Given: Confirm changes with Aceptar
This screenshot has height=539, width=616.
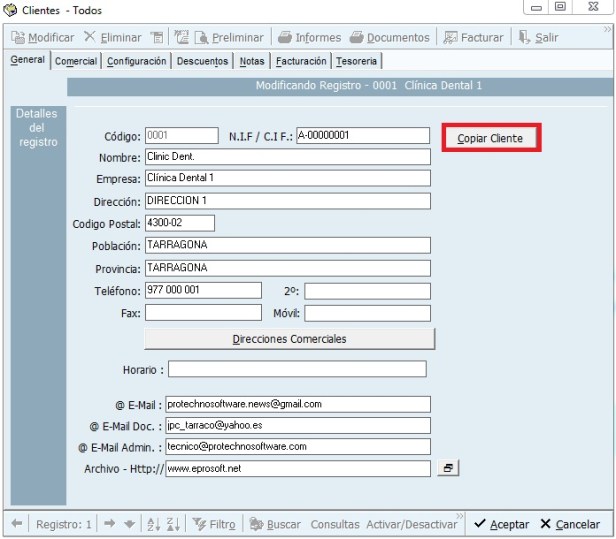Looking at the screenshot, I should [501, 524].
